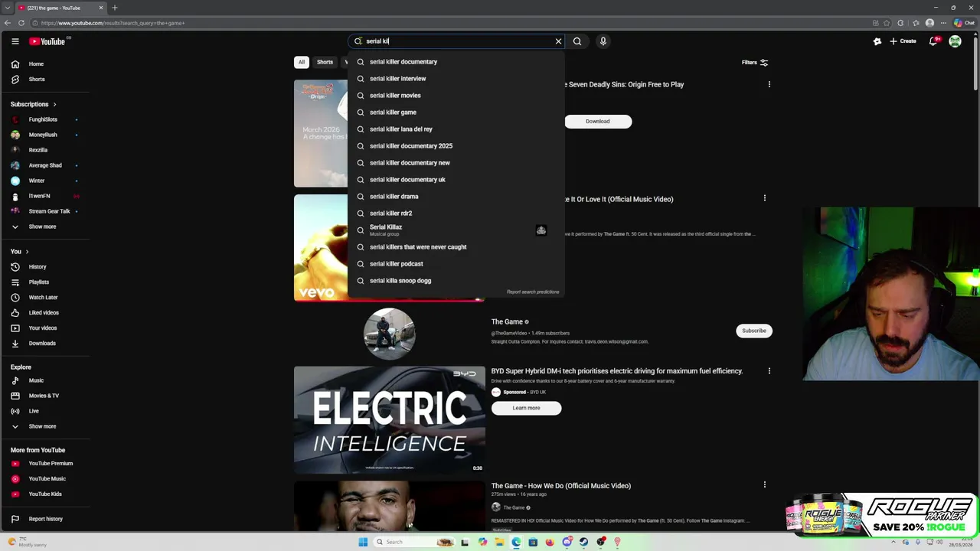Click the magnifier search button
The height and width of the screenshot is (551, 980).
577,41
